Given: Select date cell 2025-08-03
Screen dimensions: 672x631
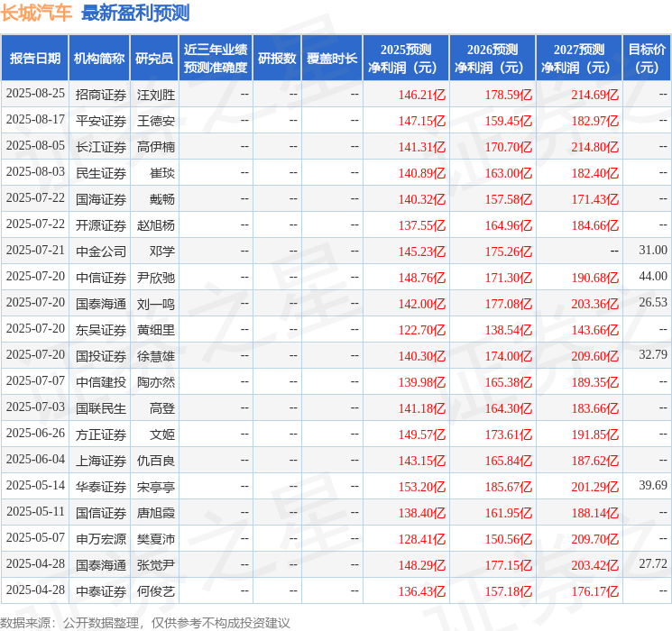Looking at the screenshot, I should (x=35, y=172).
